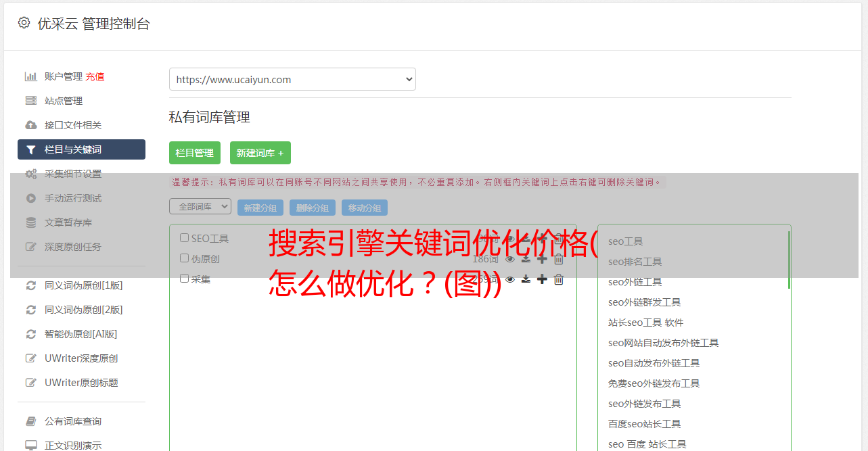Click the refresh icon for 智能伪原创[AI版]

(30, 334)
